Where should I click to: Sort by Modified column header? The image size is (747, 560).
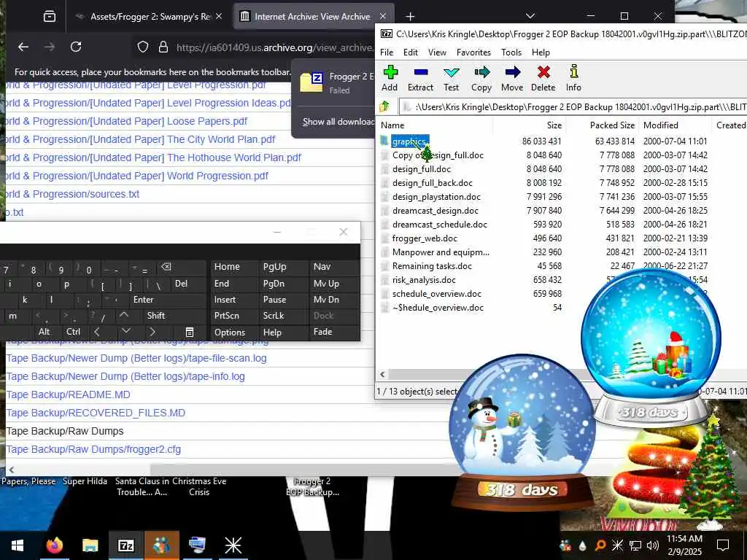[x=660, y=125]
